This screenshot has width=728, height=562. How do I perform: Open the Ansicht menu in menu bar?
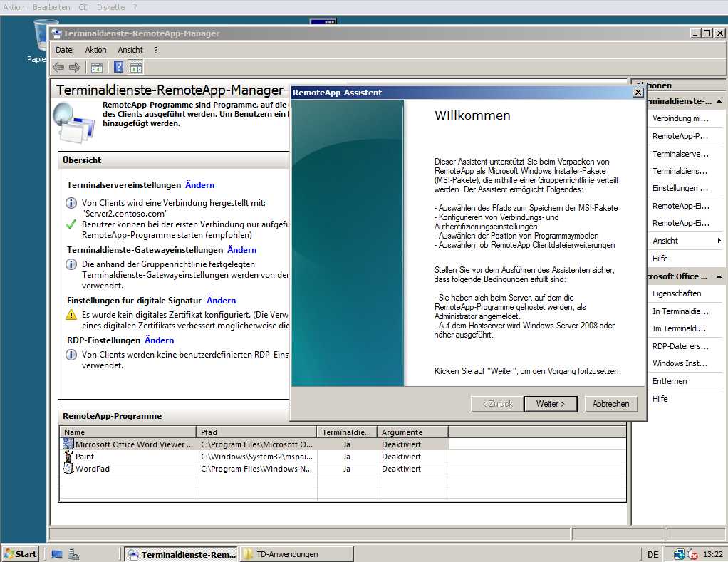(130, 50)
